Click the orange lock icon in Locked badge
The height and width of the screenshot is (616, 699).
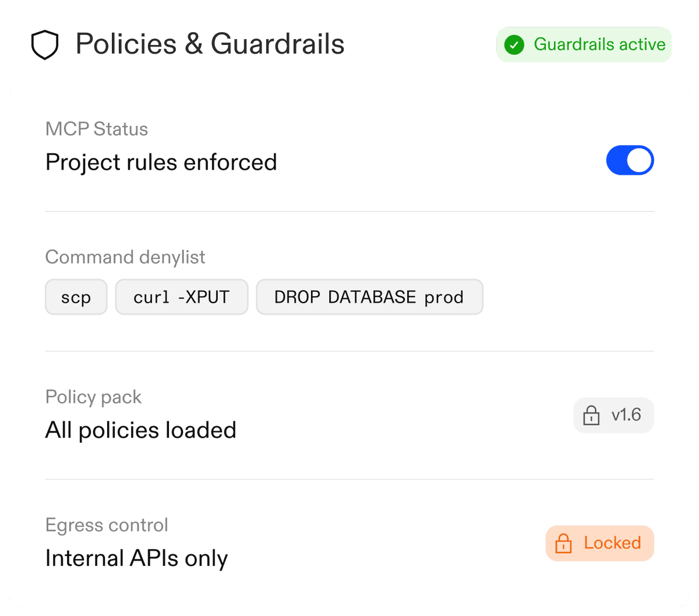[564, 543]
